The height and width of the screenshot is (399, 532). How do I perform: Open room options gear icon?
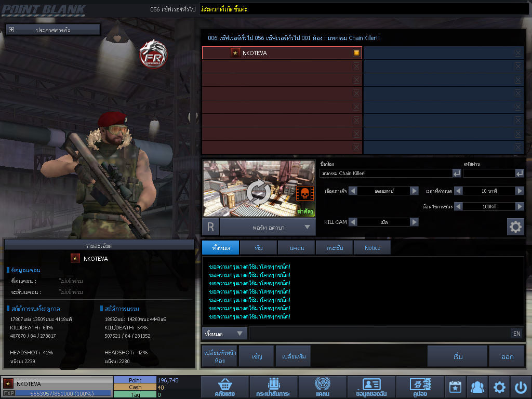(515, 227)
